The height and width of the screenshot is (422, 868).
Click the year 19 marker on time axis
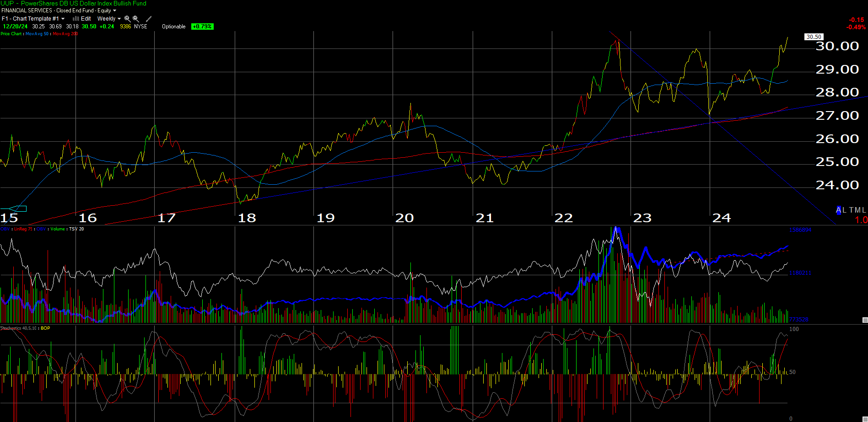[326, 218]
